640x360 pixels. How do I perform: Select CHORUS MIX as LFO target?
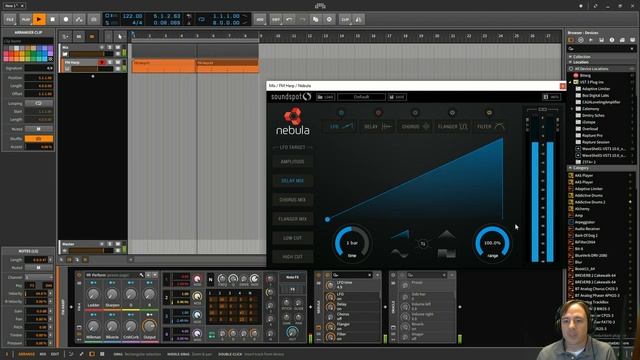pyautogui.click(x=293, y=200)
